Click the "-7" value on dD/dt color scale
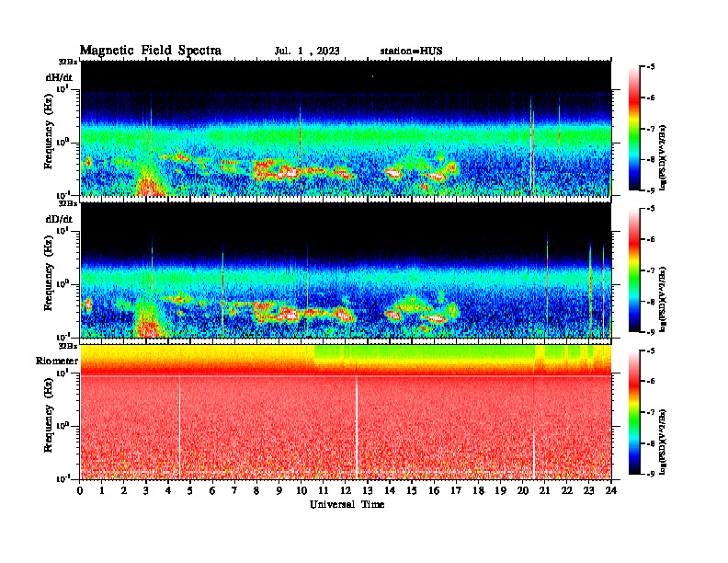 click(x=650, y=270)
